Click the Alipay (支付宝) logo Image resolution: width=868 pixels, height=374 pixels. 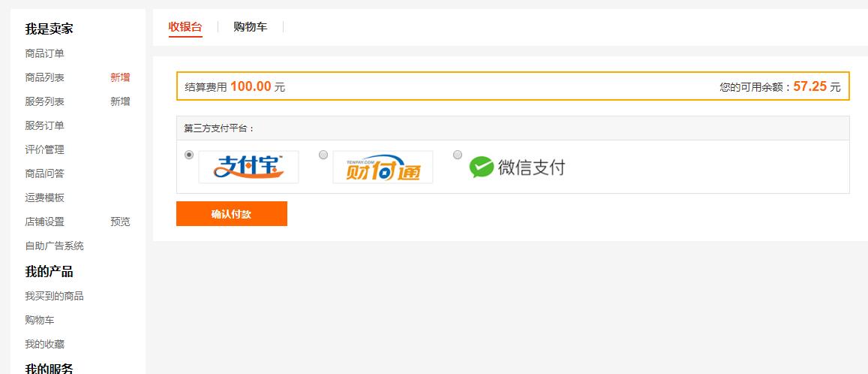point(248,167)
